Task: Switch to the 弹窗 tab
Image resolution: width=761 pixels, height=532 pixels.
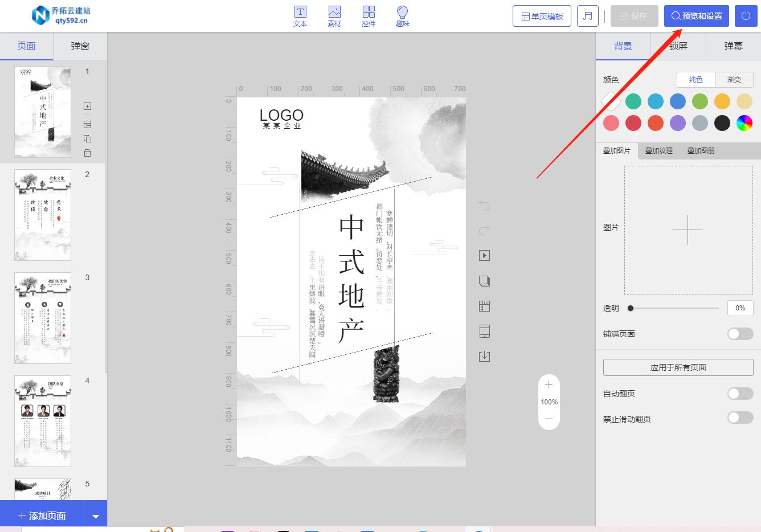Action: tap(80, 46)
